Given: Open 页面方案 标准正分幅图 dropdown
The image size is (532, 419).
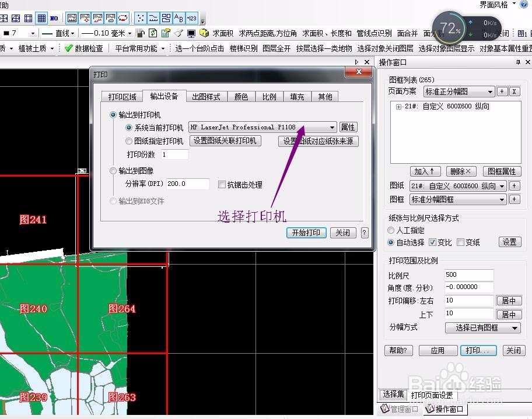Looking at the screenshot, I should (489, 91).
